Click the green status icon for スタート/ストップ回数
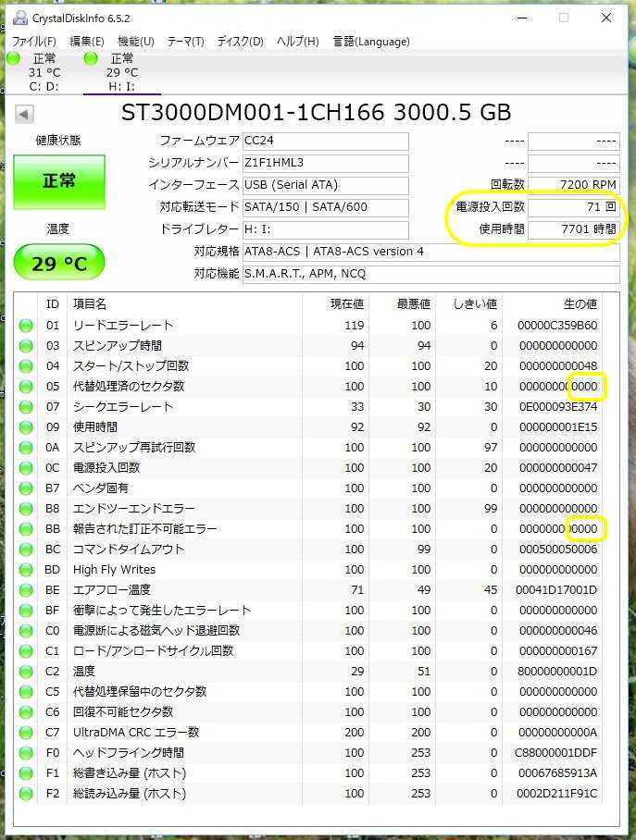This screenshot has height=840, width=636. point(26,366)
